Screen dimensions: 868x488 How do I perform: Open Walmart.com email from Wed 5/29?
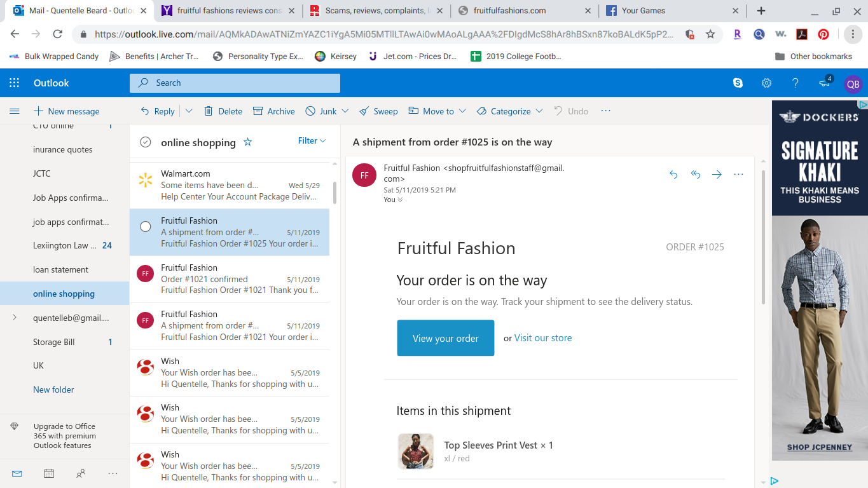[230, 185]
